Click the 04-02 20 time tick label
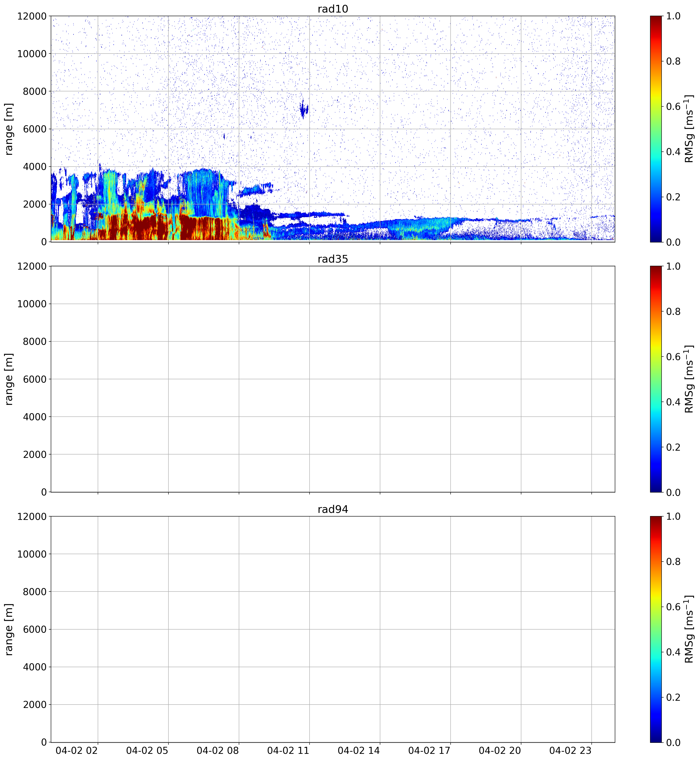The image size is (700, 760). tap(500, 751)
